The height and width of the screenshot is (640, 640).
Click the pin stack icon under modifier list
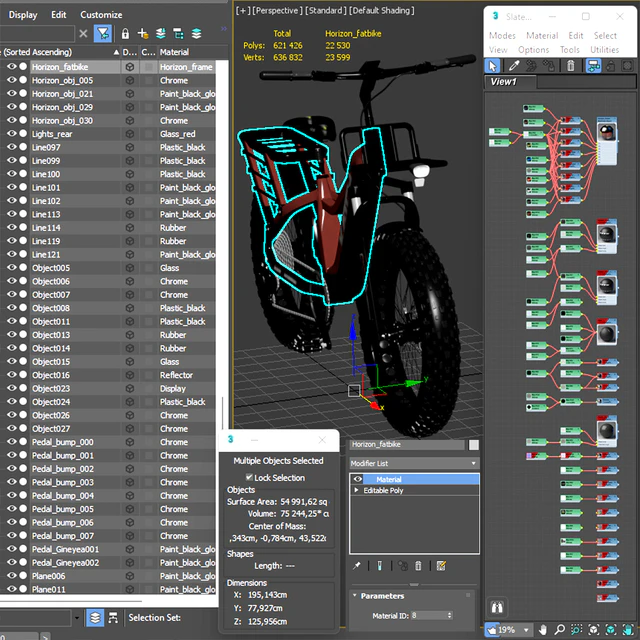point(357,566)
